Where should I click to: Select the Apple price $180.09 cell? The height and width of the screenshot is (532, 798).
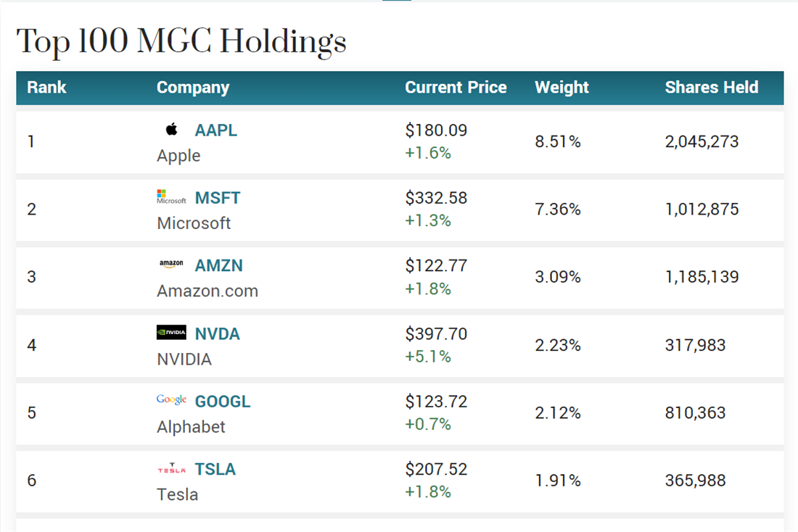[x=436, y=130]
